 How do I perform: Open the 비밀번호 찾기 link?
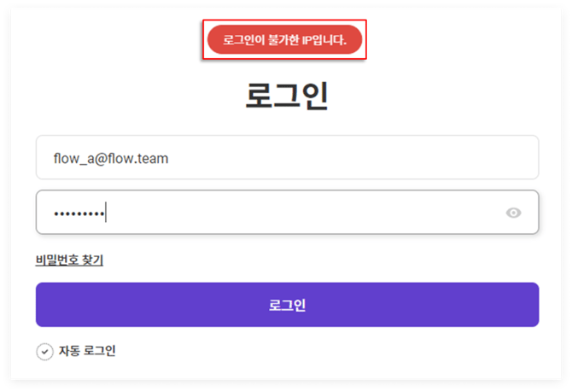coord(69,260)
